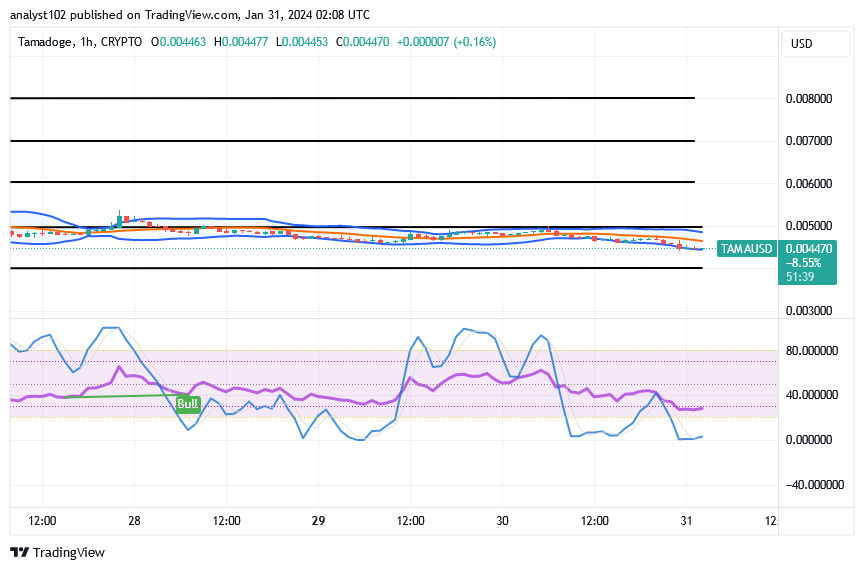Click the 0.007000 price axis label
Viewport: 864px width, 570px height.
(809, 141)
